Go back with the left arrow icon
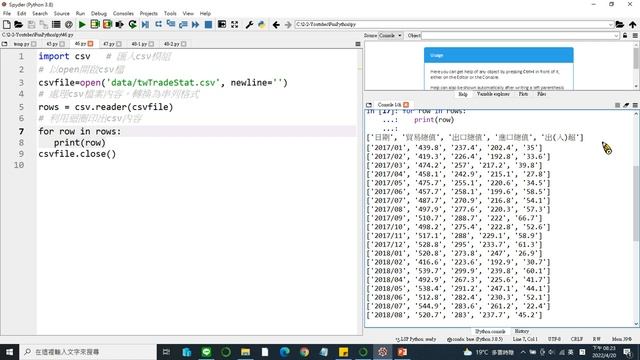640x360 pixels. pyautogui.click(x=276, y=24)
